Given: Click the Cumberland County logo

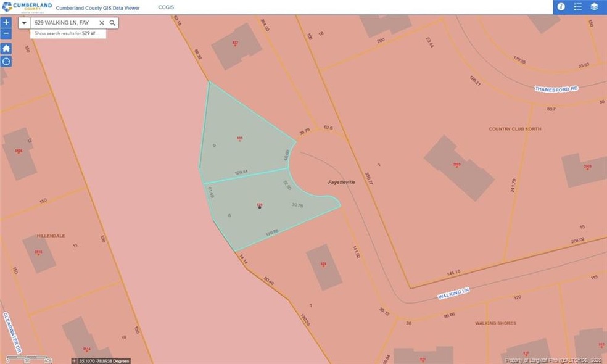Looking at the screenshot, I should [x=25, y=7].
